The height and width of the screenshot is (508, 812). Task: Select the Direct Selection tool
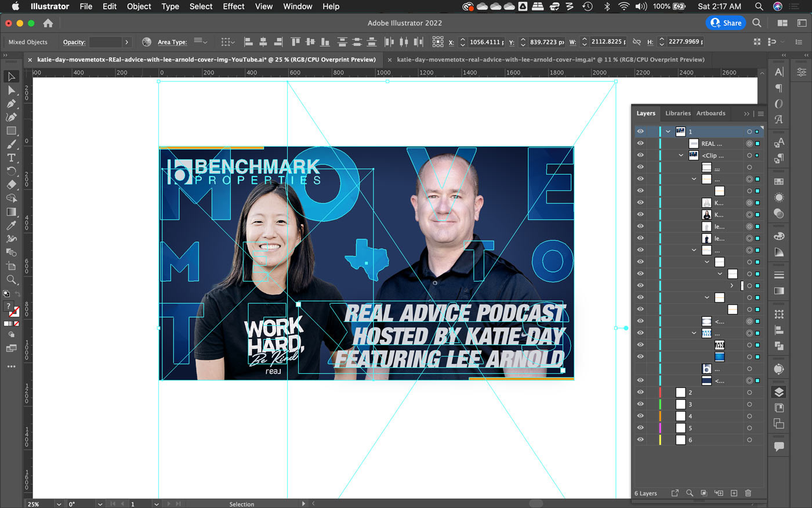point(11,90)
